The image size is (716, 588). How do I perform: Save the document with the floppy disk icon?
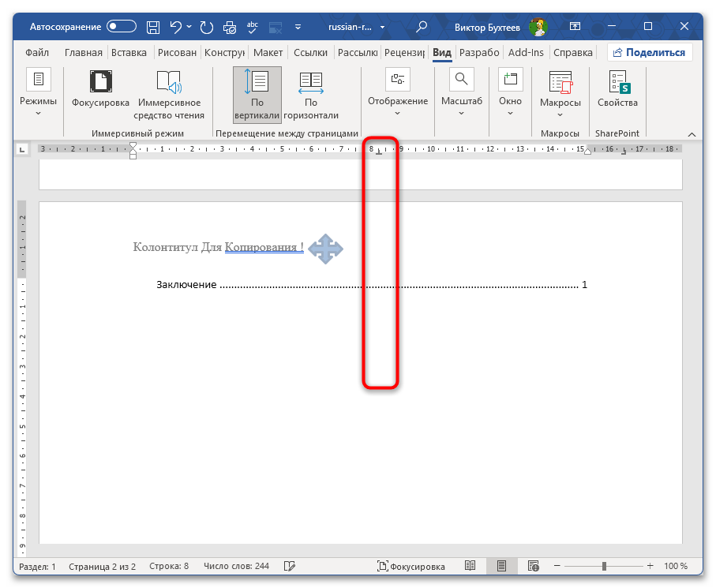point(153,27)
